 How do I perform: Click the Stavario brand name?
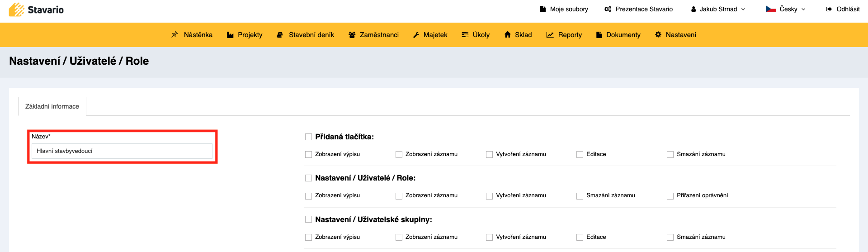point(46,10)
